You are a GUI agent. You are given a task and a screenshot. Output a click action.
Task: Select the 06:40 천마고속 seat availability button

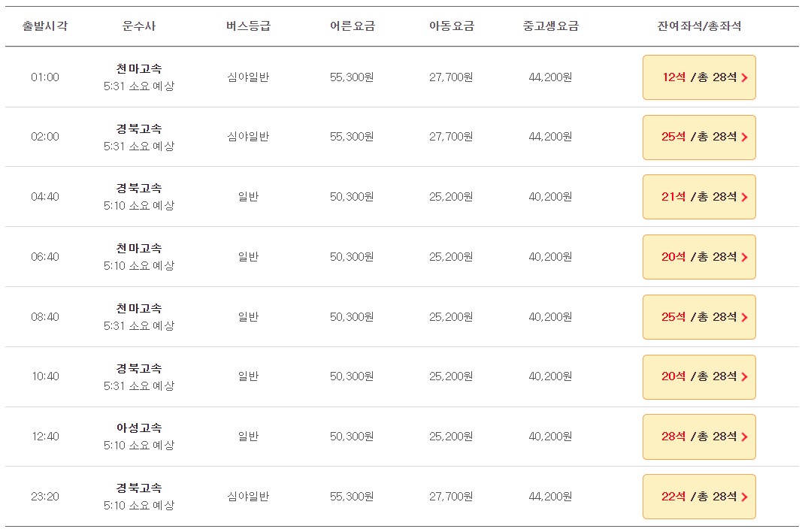[x=699, y=257]
